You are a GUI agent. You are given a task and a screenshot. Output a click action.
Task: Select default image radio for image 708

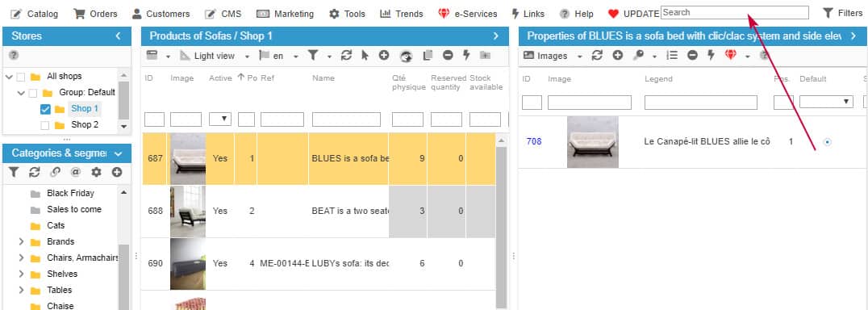tap(827, 142)
